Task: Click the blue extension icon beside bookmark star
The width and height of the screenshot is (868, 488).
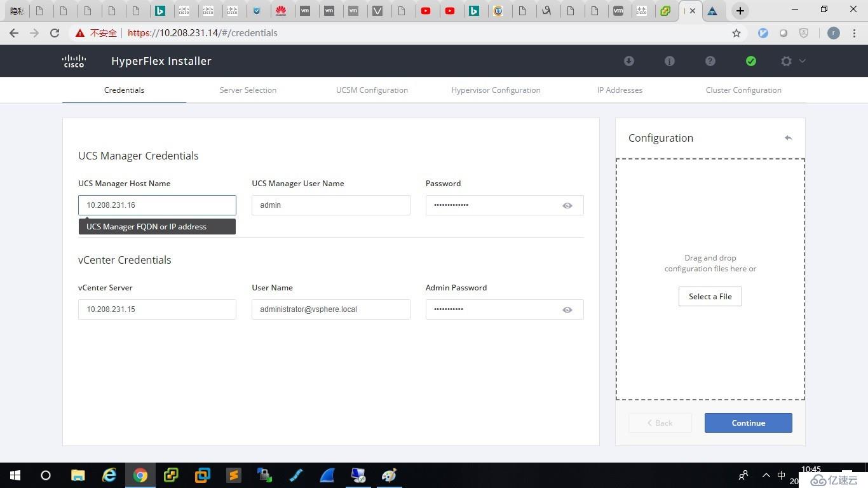Action: 763,33
